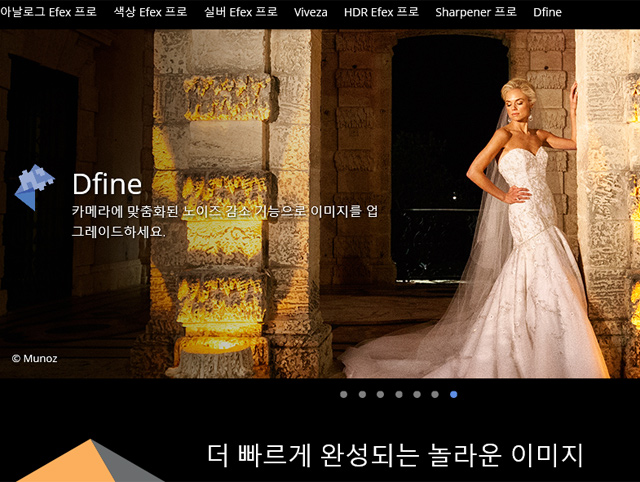
Task: Click the large Dfine slide title
Action: tap(107, 184)
